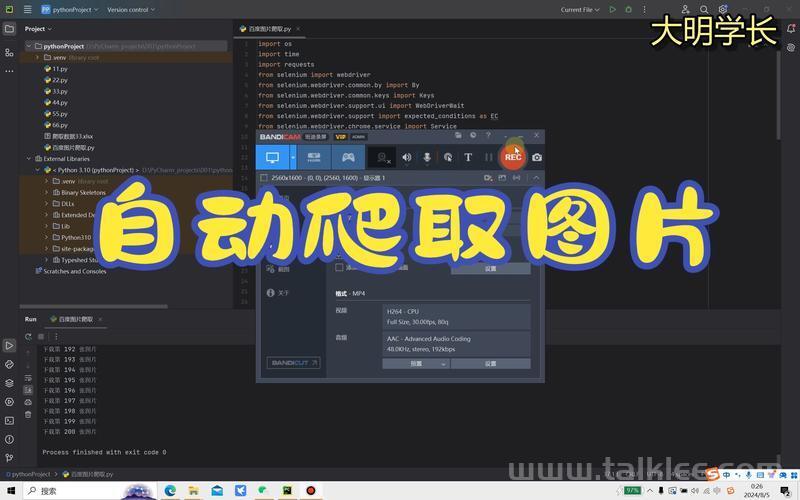This screenshot has height=500, width=800.
Task: Select 百度图片爬取 Run tab
Action: point(76,319)
